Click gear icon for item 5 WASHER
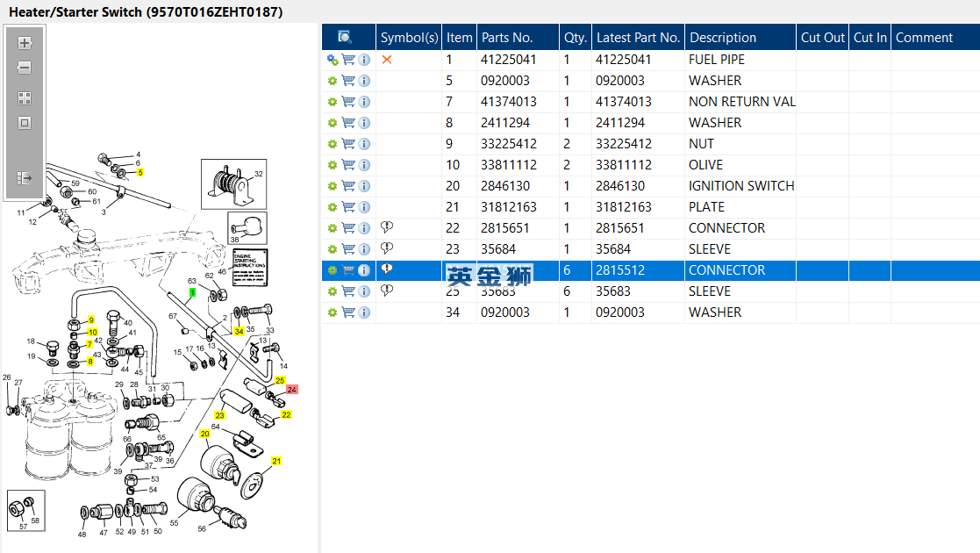This screenshot has height=553, width=980. pyautogui.click(x=333, y=81)
